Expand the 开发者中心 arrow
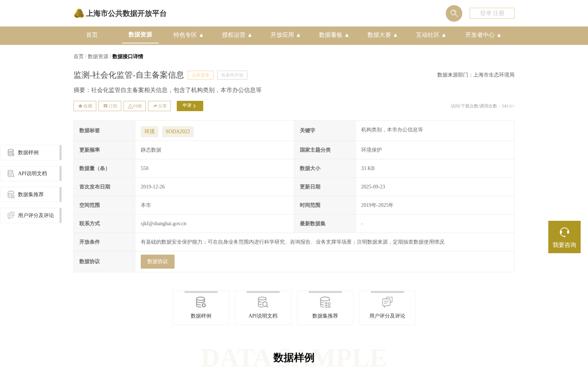Viewport: 588px width, 368px height. [x=499, y=35]
